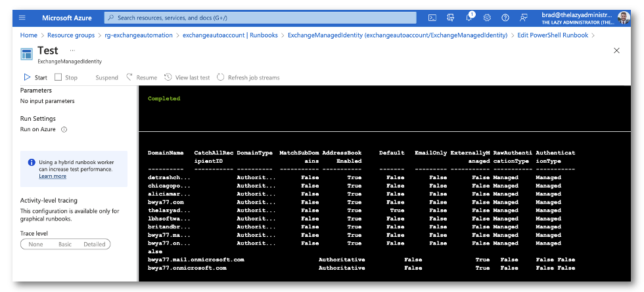Open ExchangeManagedIdentity breadcrumb link

[x=398, y=35]
